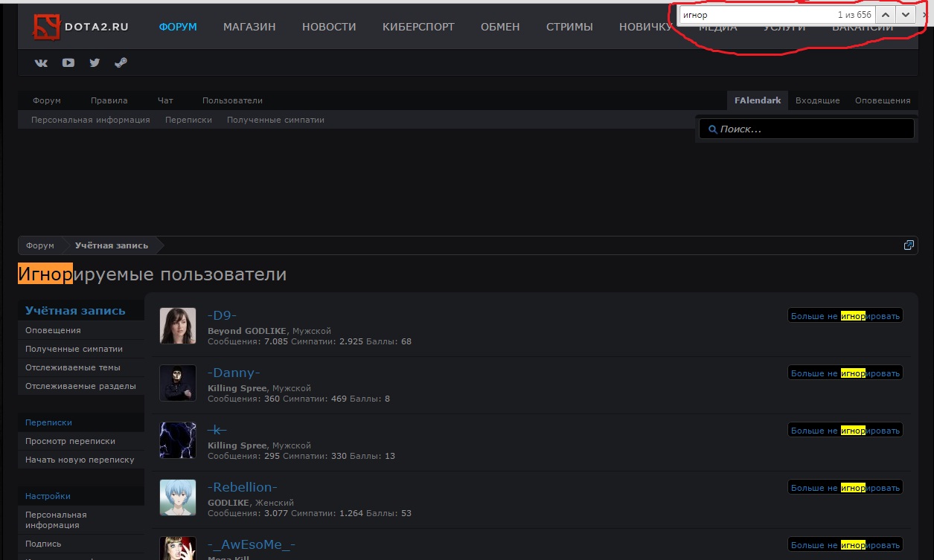Image resolution: width=934 pixels, height=560 pixels.
Task: Go to next find result arrow
Action: tap(905, 14)
